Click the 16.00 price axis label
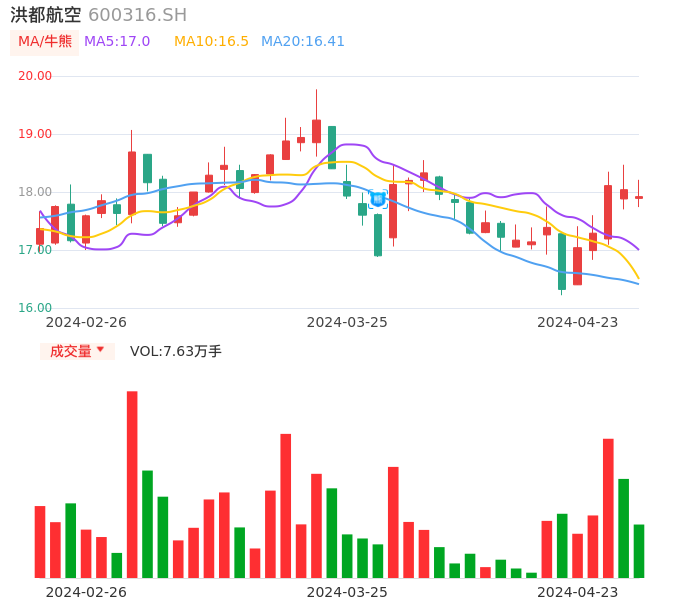Image resolution: width=686 pixels, height=606 pixels. [35, 308]
